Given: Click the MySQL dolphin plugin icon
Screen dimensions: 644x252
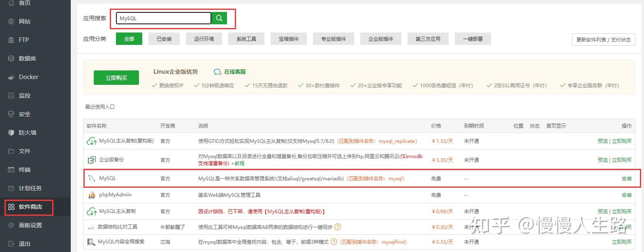Looking at the screenshot, I should coord(91,178).
